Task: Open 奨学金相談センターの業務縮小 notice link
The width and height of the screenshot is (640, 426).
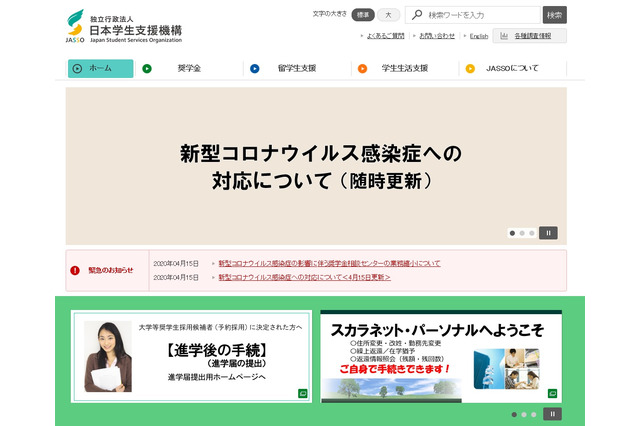Action: pyautogui.click(x=329, y=264)
